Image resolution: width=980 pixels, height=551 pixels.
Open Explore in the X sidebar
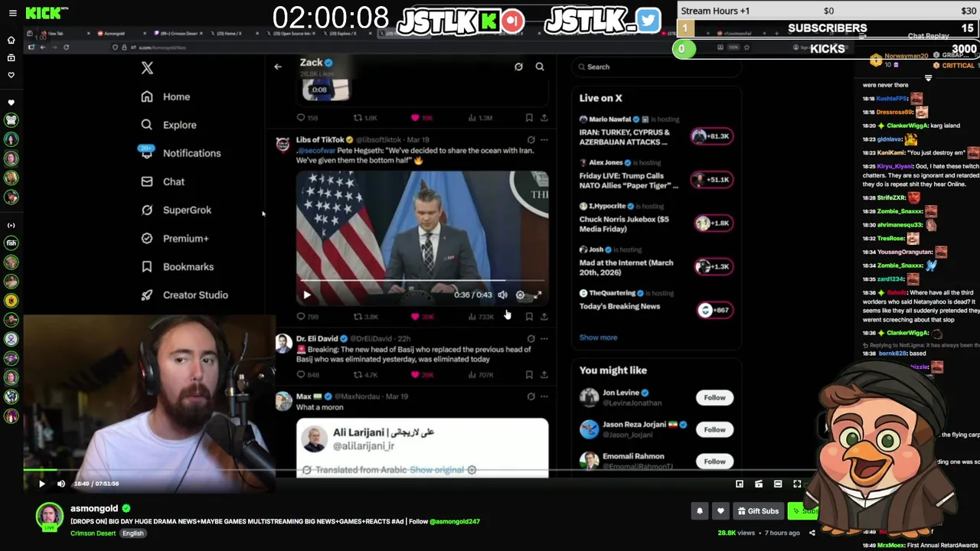tap(168, 125)
